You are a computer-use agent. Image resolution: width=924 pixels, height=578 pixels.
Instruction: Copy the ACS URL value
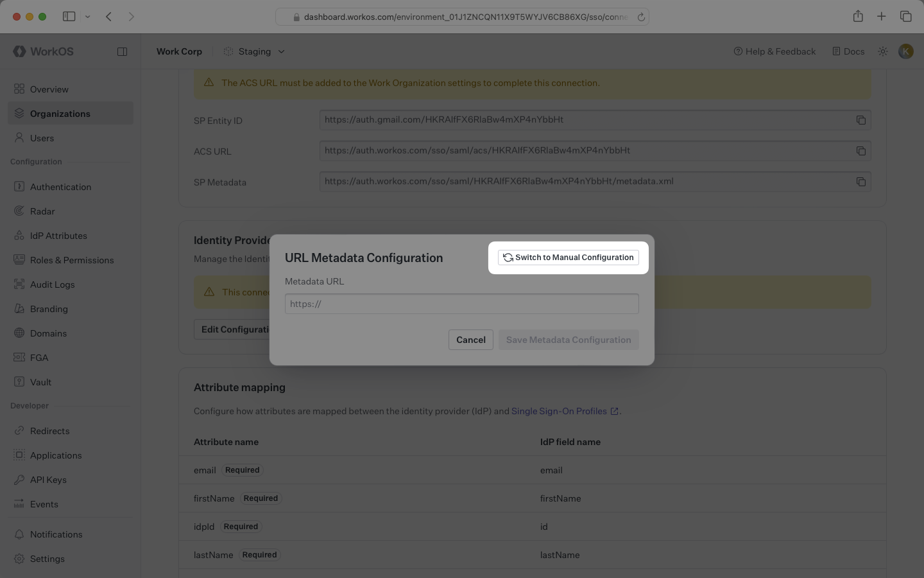[x=860, y=151]
